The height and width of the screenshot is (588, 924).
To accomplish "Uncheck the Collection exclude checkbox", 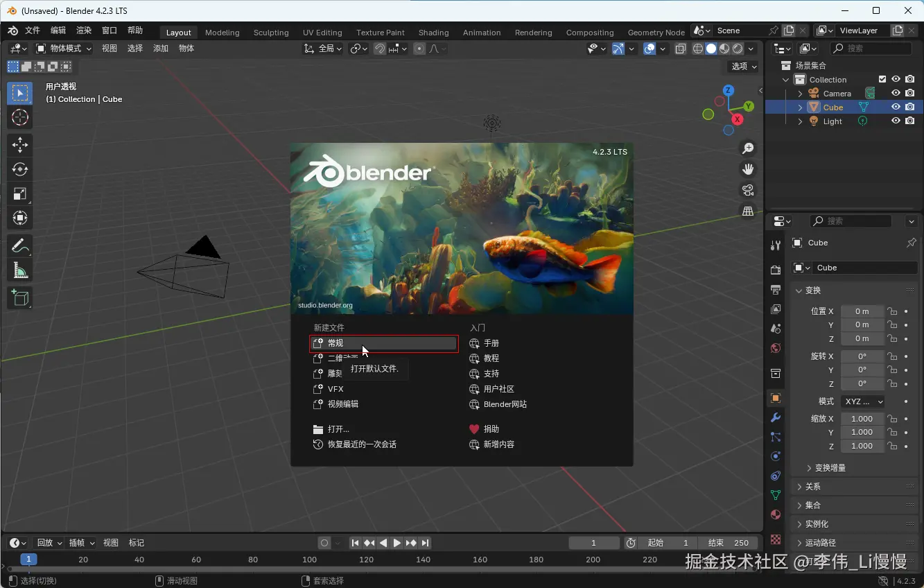I will click(882, 79).
